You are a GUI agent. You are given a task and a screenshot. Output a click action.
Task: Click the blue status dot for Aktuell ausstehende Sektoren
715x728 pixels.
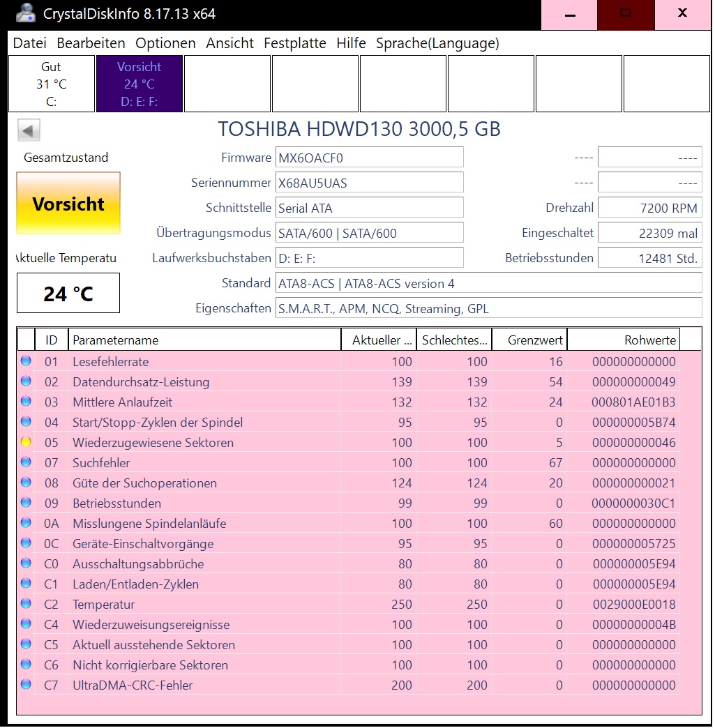(26, 644)
